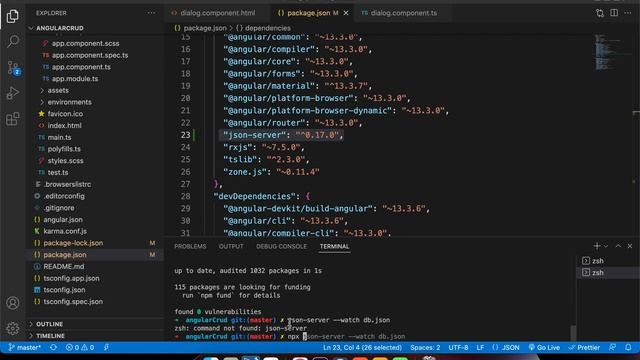
Task: Click the synchronize changes icon in status bar
Action: [x=53, y=348]
